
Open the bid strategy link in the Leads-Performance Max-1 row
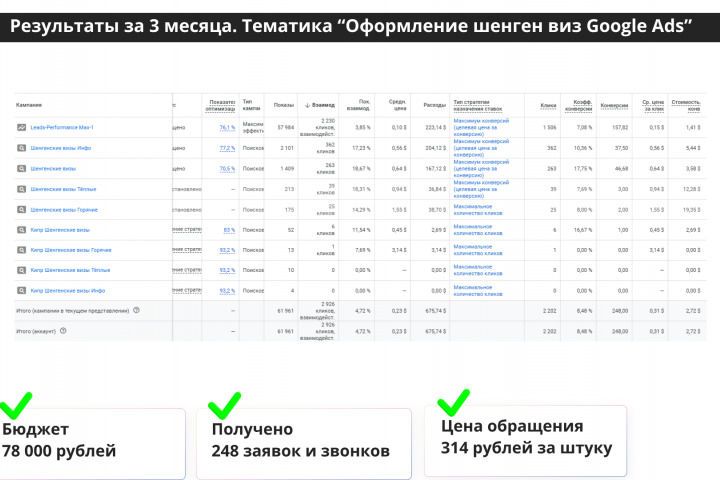(x=481, y=127)
